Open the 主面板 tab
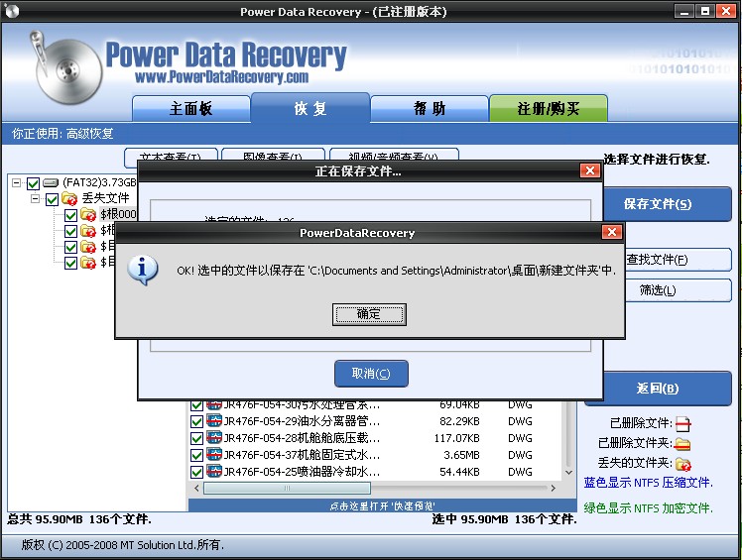The width and height of the screenshot is (742, 560). [191, 109]
